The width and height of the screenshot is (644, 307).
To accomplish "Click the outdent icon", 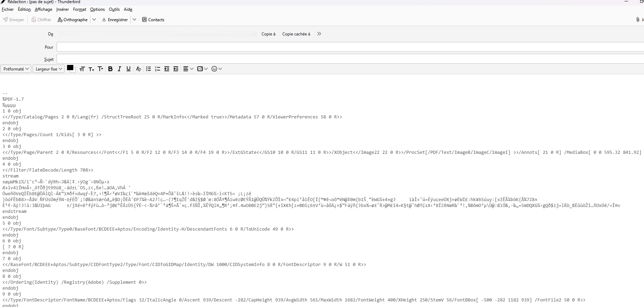I will coord(167,69).
